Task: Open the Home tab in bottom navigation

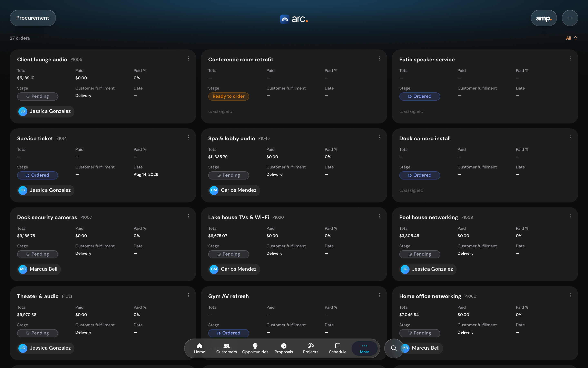Action: (199, 349)
